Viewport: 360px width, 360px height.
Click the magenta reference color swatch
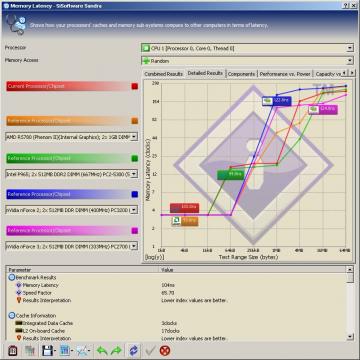pos(135,231)
